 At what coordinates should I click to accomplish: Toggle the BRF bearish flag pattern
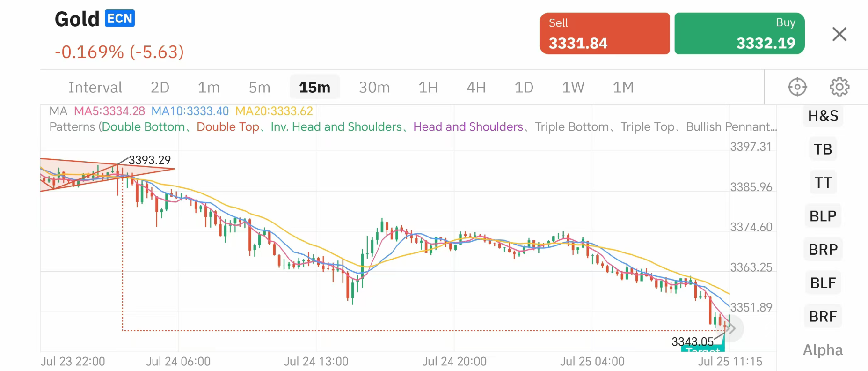(x=823, y=316)
